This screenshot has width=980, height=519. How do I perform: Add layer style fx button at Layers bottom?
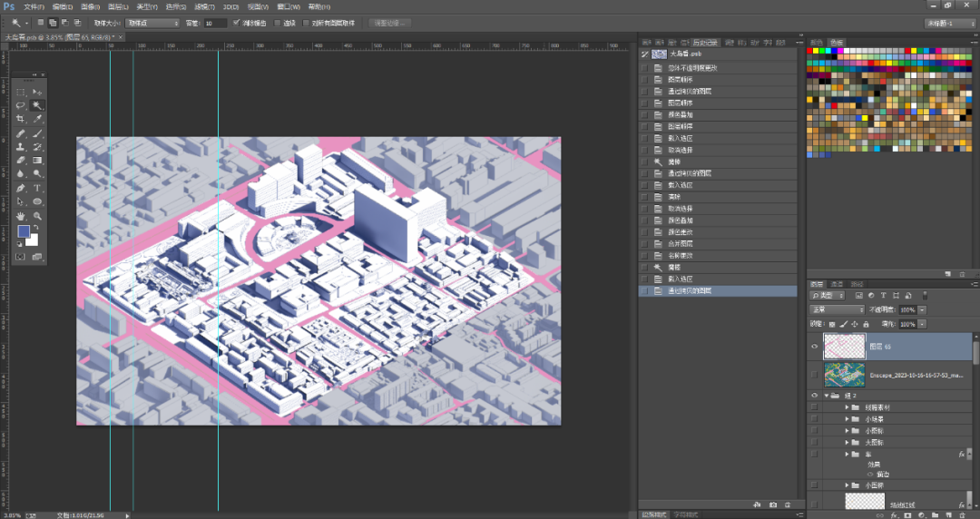tap(895, 515)
